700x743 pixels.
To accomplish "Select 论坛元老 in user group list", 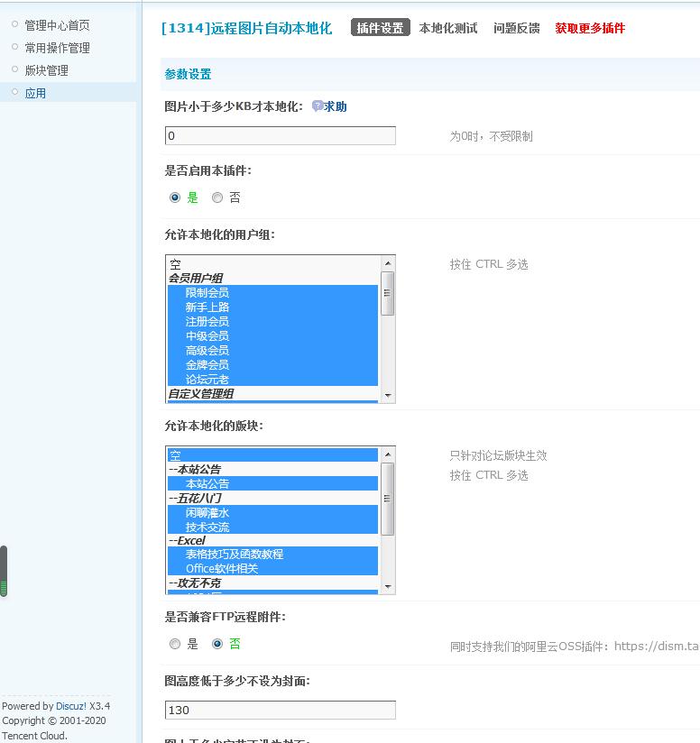I will tap(272, 379).
